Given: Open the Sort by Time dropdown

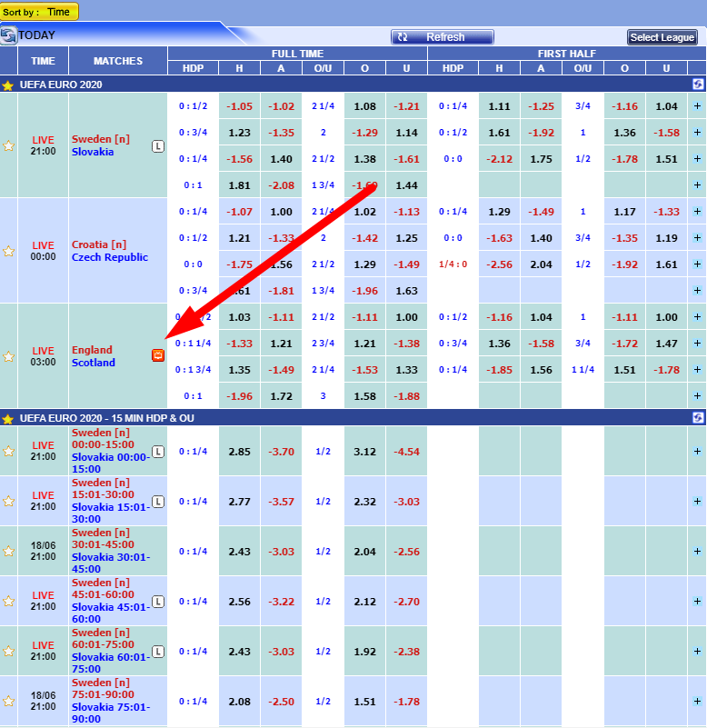Looking at the screenshot, I should (40, 12).
